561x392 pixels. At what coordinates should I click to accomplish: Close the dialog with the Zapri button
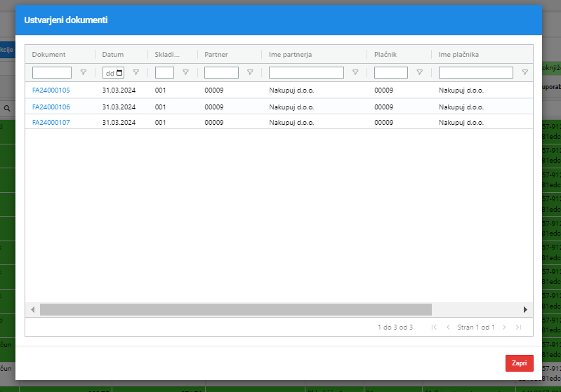click(x=519, y=363)
